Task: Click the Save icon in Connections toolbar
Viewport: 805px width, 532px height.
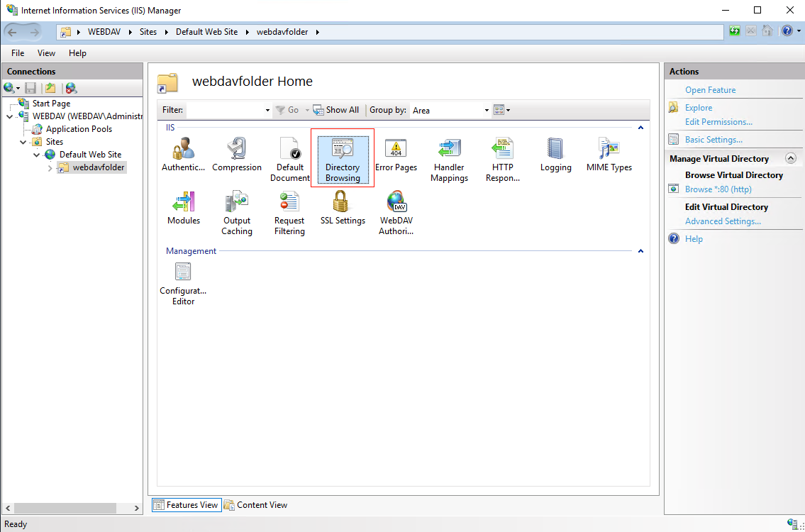Action: click(x=30, y=88)
